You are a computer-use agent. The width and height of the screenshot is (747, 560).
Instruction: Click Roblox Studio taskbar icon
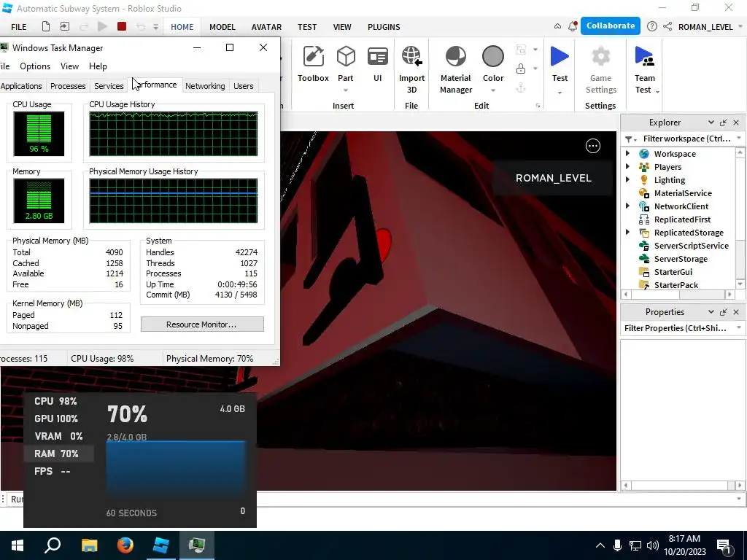pyautogui.click(x=161, y=545)
